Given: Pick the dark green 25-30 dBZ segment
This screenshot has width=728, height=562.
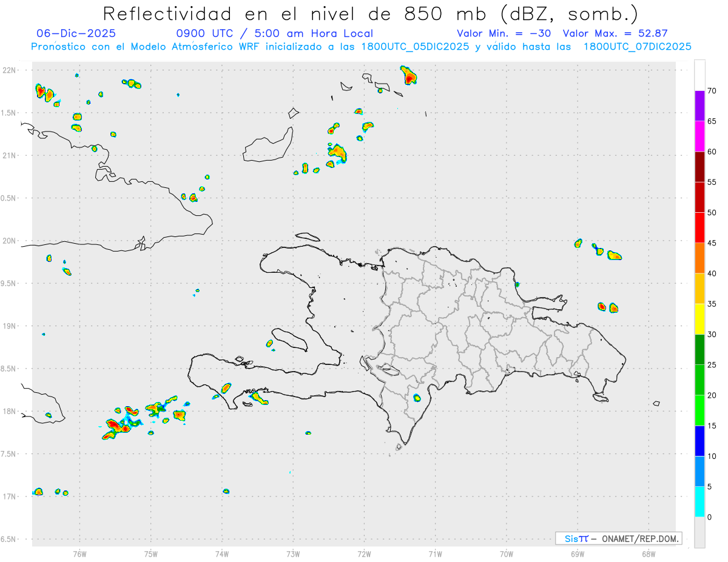Looking at the screenshot, I should coord(699,350).
